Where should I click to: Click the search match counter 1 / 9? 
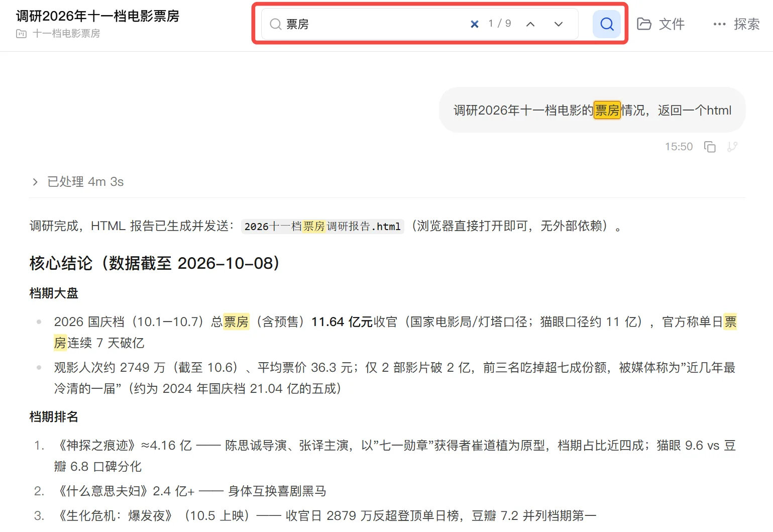click(x=500, y=24)
